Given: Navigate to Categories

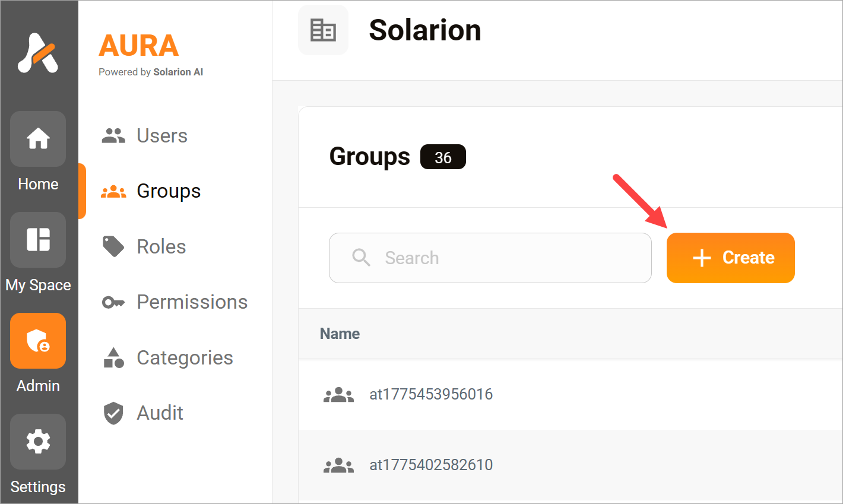Looking at the screenshot, I should tap(185, 357).
